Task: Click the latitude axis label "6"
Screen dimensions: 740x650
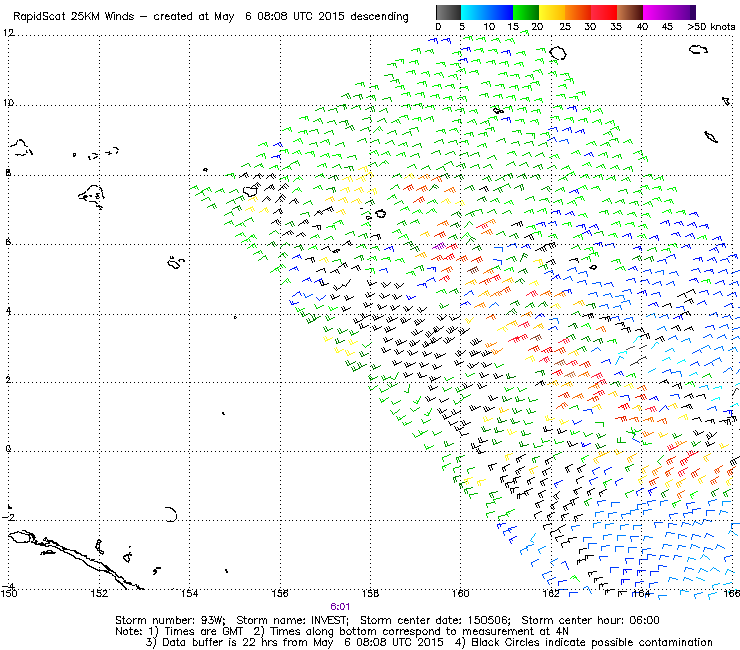Action: coord(8,242)
